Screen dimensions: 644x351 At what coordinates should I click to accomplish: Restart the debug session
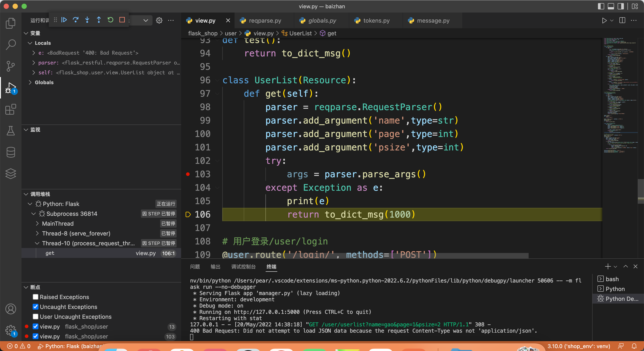point(110,20)
